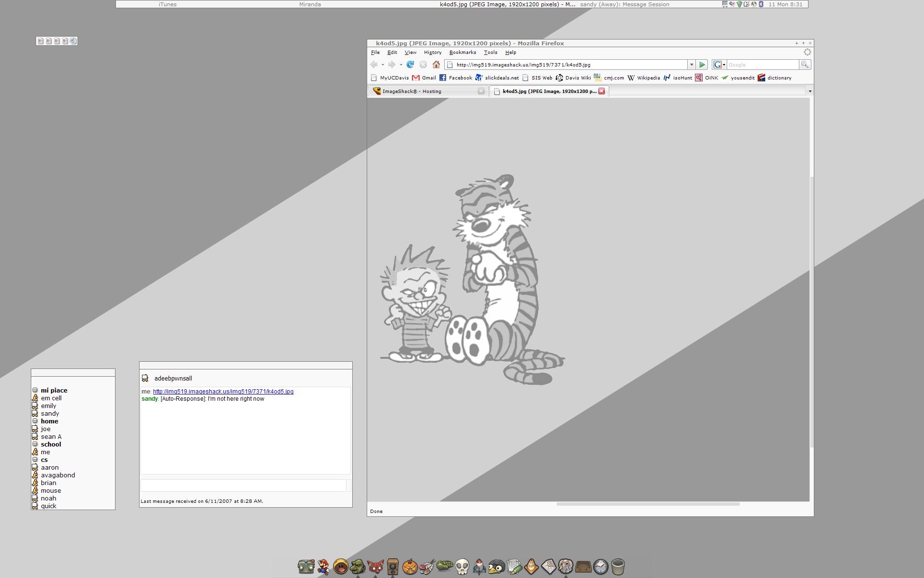Image resolution: width=924 pixels, height=578 pixels.
Task: Open the list-all-tabs dropdown arrow
Action: [x=810, y=91]
